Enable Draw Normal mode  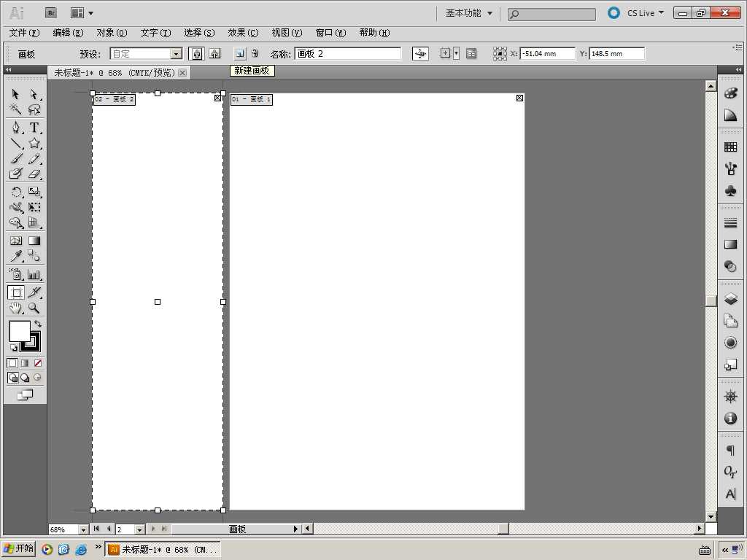13,378
